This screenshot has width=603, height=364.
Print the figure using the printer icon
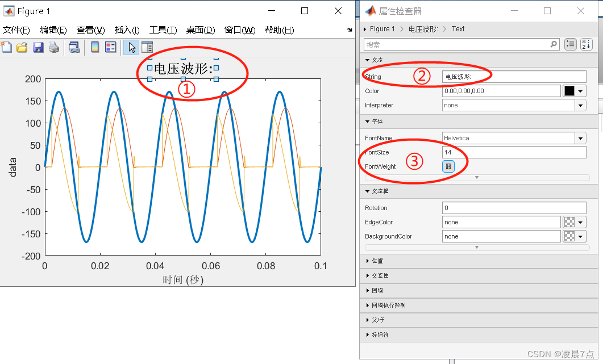coord(54,47)
